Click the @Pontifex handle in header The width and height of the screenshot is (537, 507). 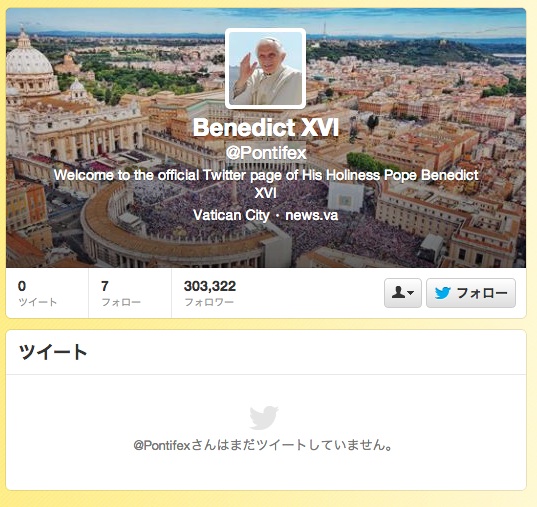point(266,153)
